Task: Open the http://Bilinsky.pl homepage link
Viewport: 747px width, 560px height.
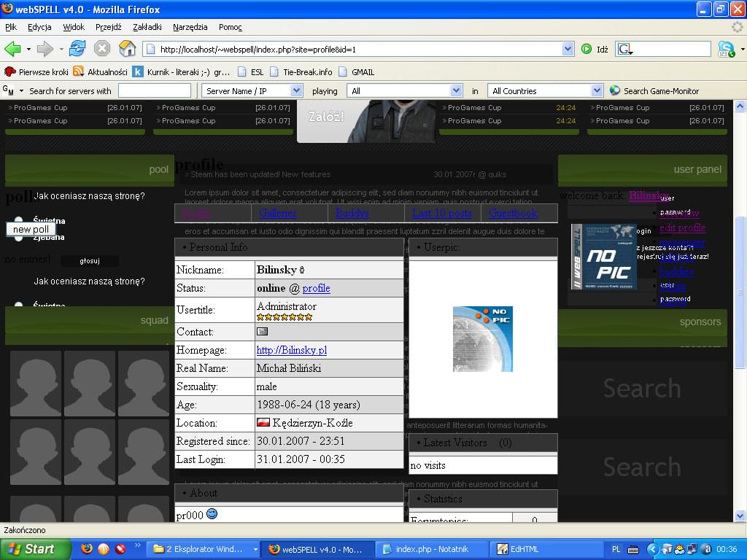Action: (291, 350)
